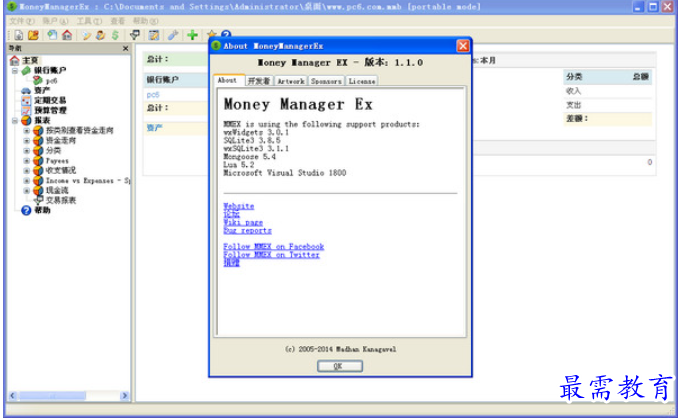The height and width of the screenshot is (419, 681).
Task: Click the pie chart icon for 报表
Action: [26, 120]
